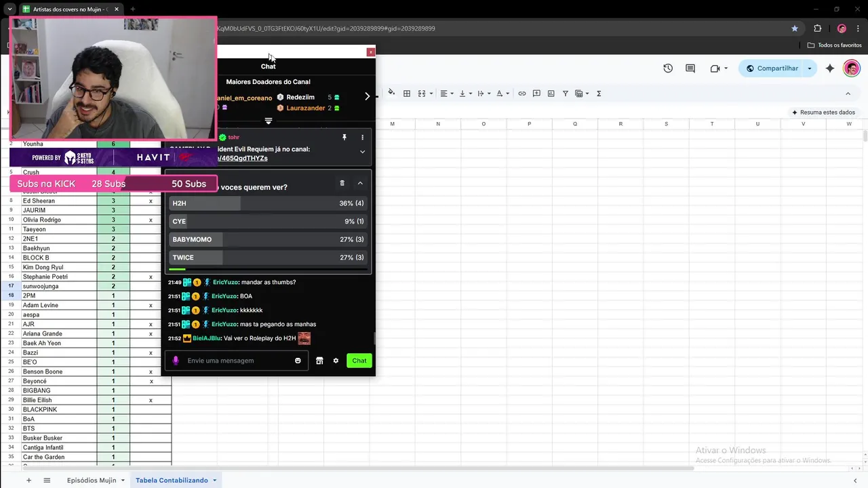Viewport: 868px width, 488px height.
Task: Close the chat popup with red X
Action: pos(370,52)
